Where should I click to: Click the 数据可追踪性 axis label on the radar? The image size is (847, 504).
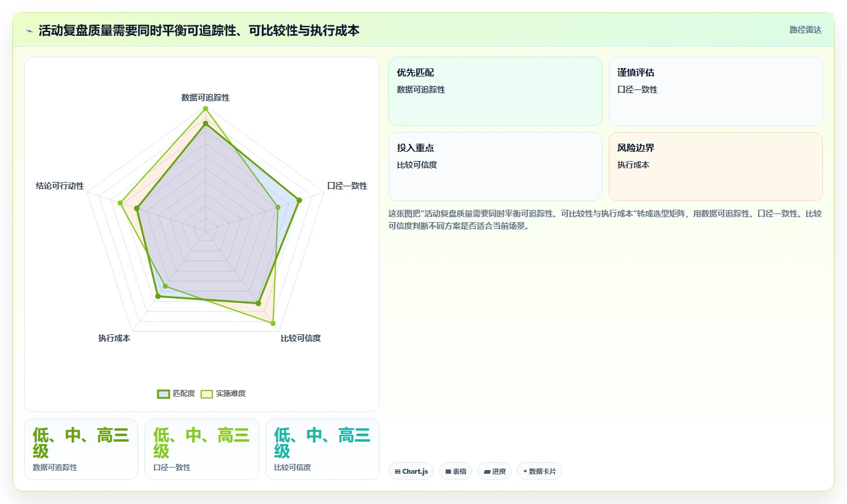pyautogui.click(x=206, y=97)
